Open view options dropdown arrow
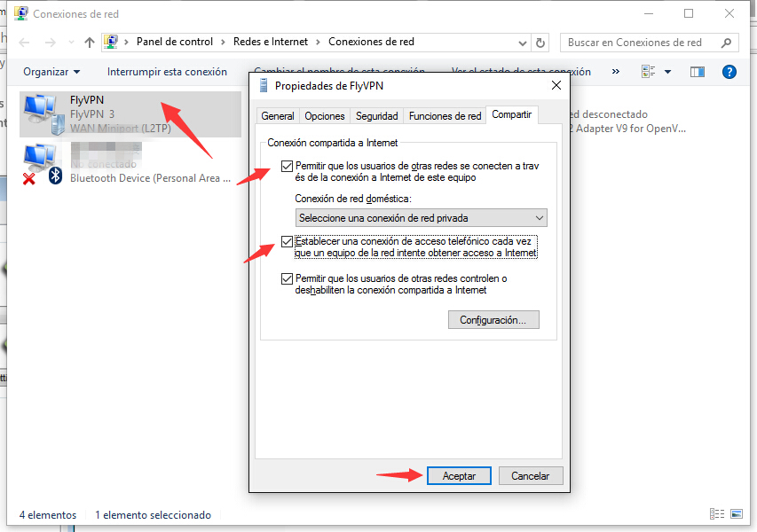This screenshot has height=532, width=757. click(667, 72)
